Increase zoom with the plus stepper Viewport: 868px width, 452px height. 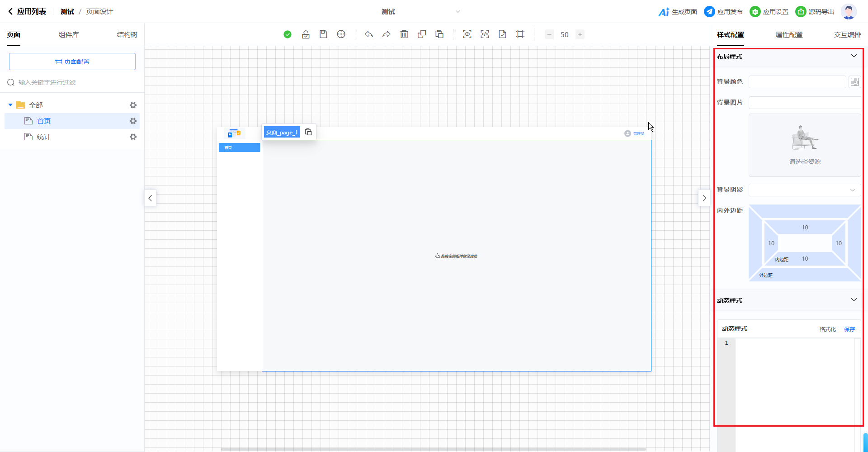click(580, 34)
